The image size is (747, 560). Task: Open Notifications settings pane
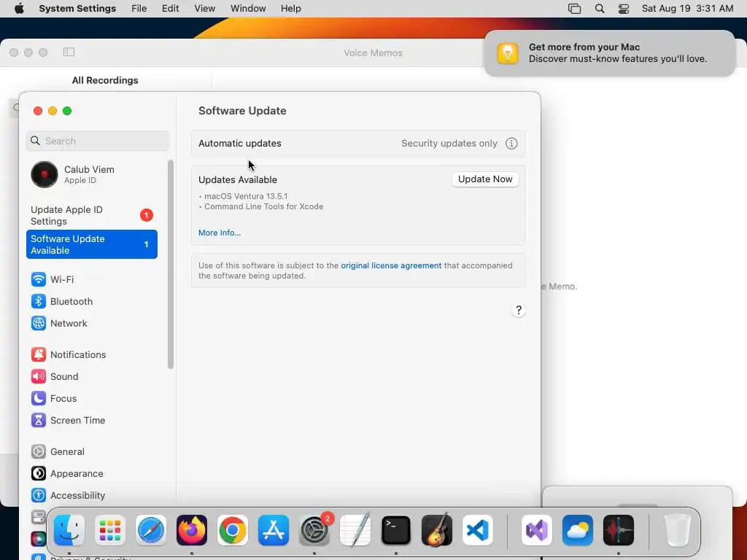pyautogui.click(x=91, y=355)
